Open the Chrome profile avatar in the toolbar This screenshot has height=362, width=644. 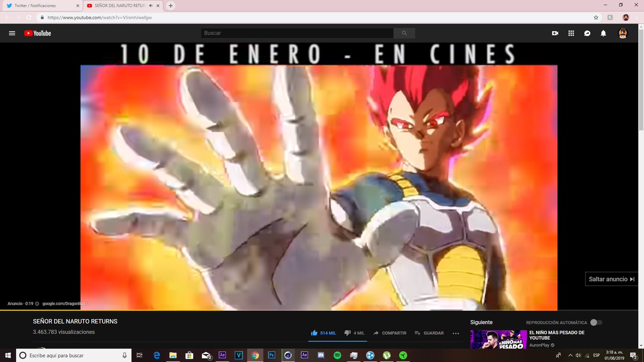[x=626, y=17]
